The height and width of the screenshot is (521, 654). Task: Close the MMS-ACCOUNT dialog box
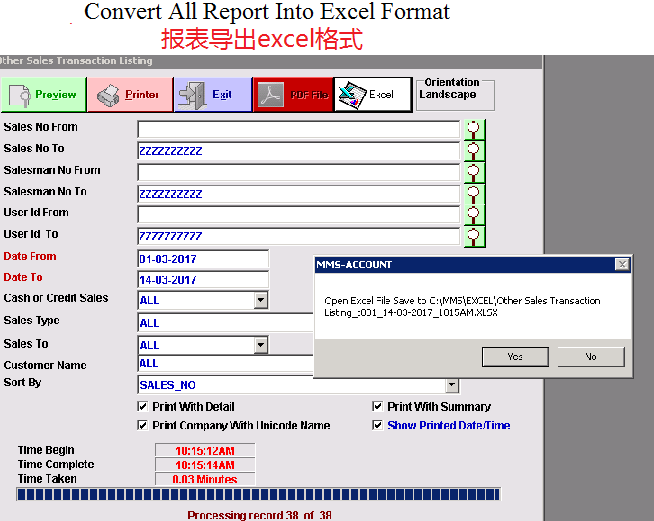[x=622, y=264]
